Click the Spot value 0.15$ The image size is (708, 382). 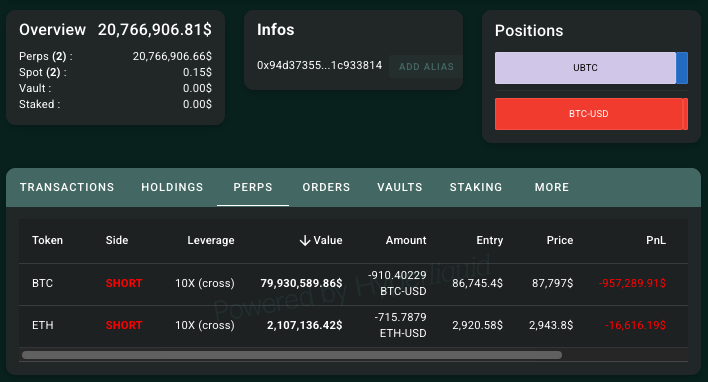(x=197, y=72)
